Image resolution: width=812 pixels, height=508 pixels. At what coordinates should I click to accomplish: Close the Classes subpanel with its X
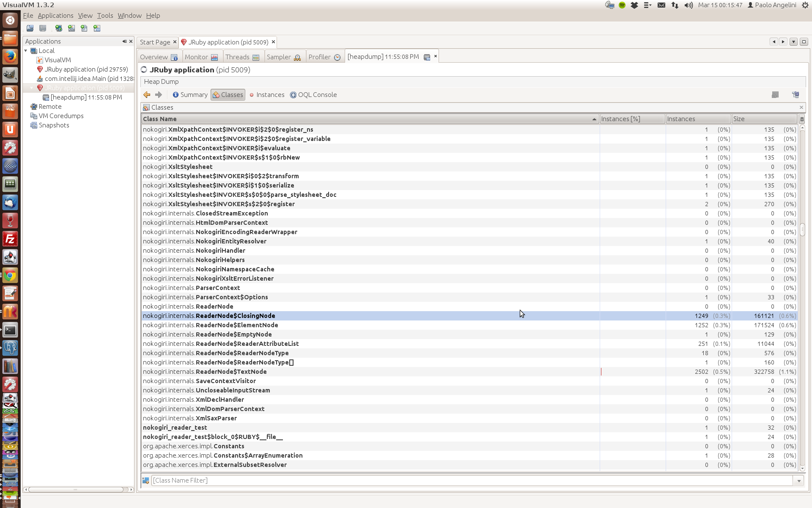click(801, 108)
